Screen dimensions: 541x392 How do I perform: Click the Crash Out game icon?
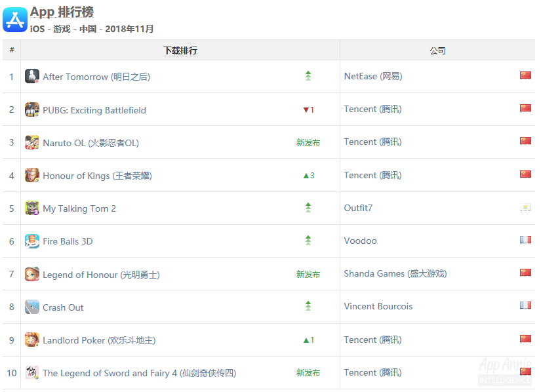pos(32,307)
